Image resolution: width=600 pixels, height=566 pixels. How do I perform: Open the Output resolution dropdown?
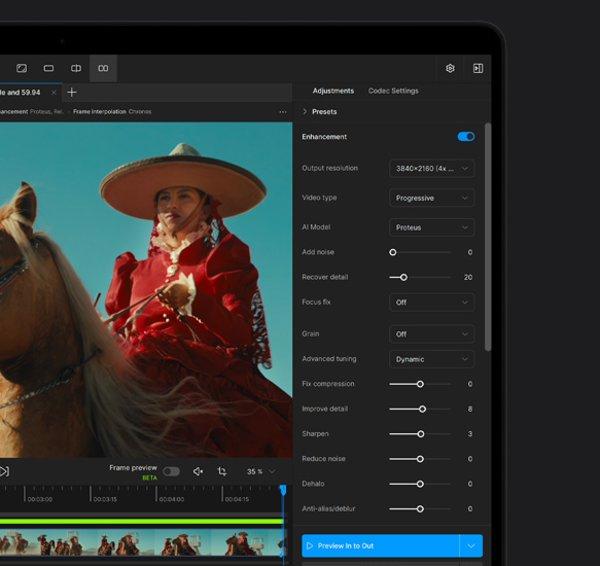click(x=431, y=168)
